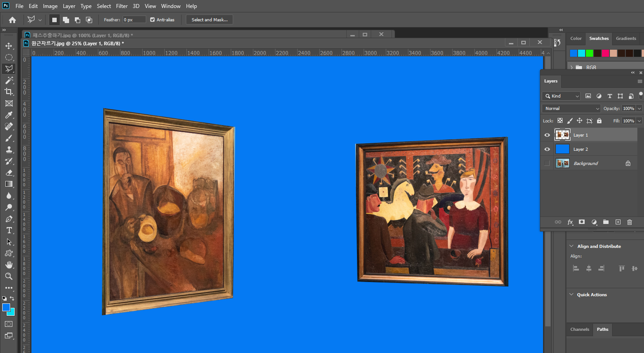Add a layer mask in Layers panel
The height and width of the screenshot is (353, 644).
(x=582, y=222)
